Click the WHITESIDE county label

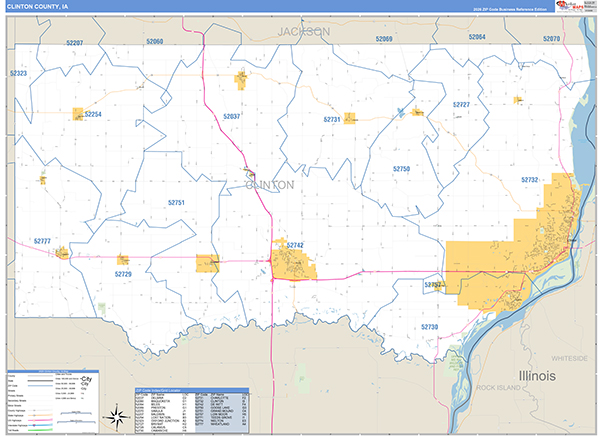pos(569,359)
